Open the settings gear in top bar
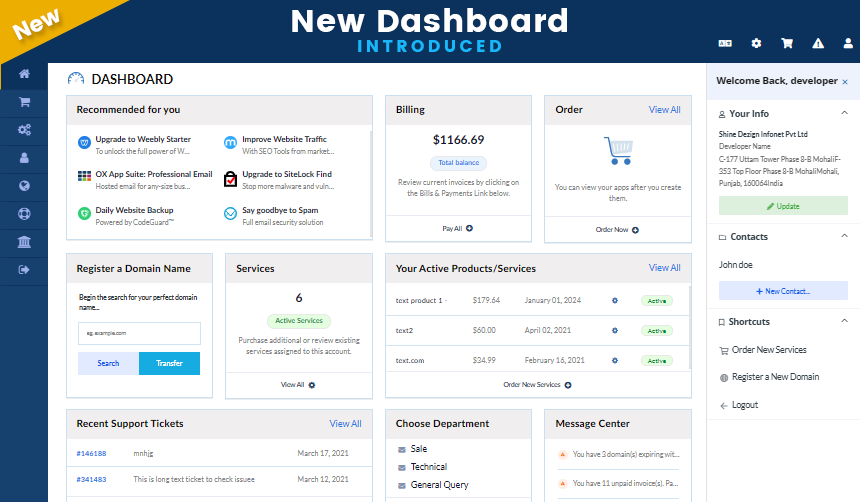 point(756,43)
